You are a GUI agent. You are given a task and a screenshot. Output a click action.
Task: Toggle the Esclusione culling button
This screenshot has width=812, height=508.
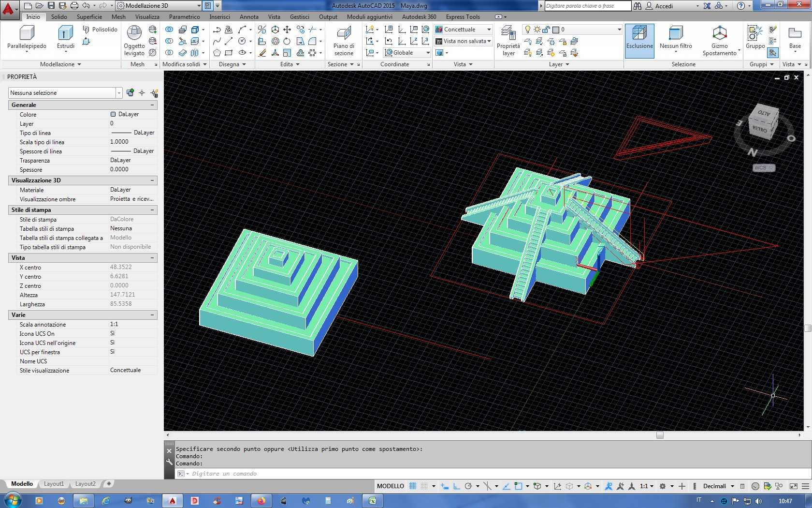click(639, 41)
